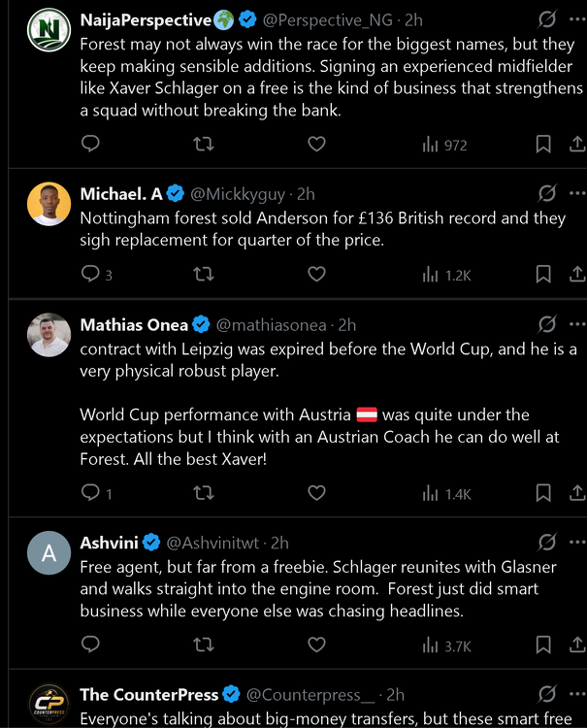View 972 views analytics on first tweet
Viewport: 587px width, 728px height.
coord(444,145)
